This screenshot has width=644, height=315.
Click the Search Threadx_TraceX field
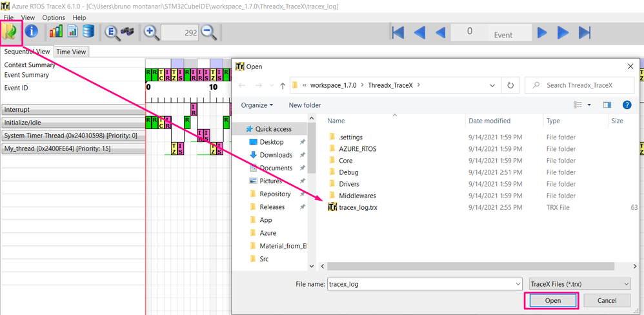(579, 85)
